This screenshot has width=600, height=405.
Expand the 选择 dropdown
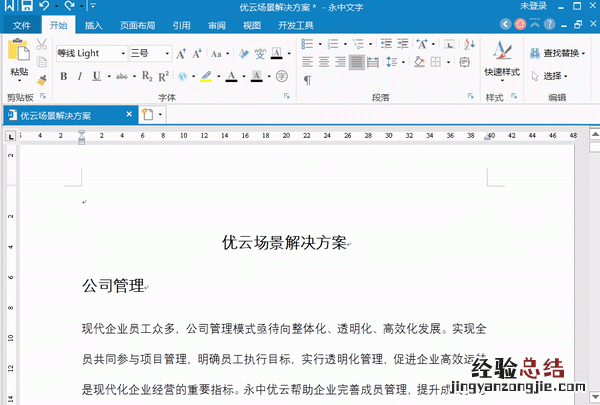click(556, 76)
